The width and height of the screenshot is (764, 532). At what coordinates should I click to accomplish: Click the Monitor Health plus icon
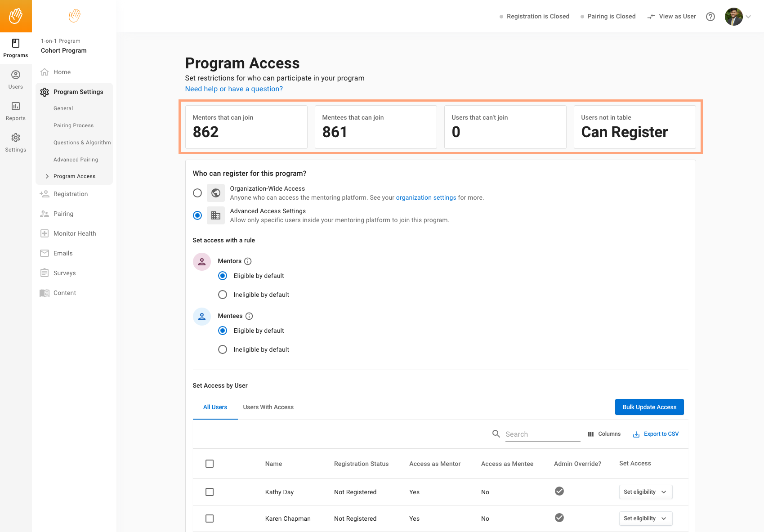pyautogui.click(x=45, y=233)
